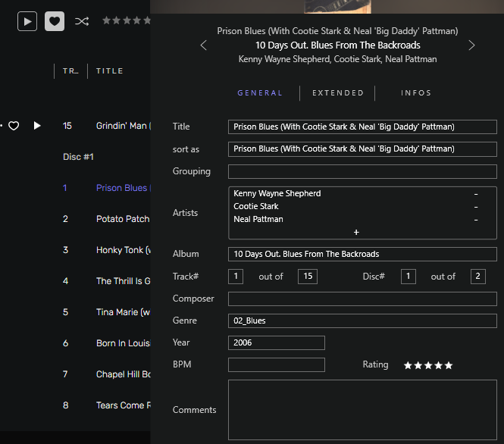Switch to the General tab
This screenshot has width=504, height=444.
(260, 93)
